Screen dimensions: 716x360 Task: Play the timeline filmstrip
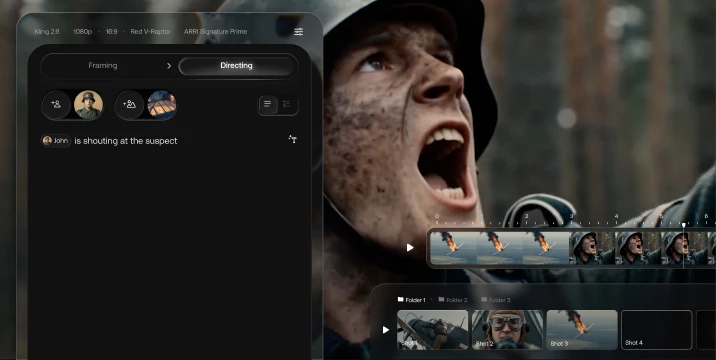[410, 248]
